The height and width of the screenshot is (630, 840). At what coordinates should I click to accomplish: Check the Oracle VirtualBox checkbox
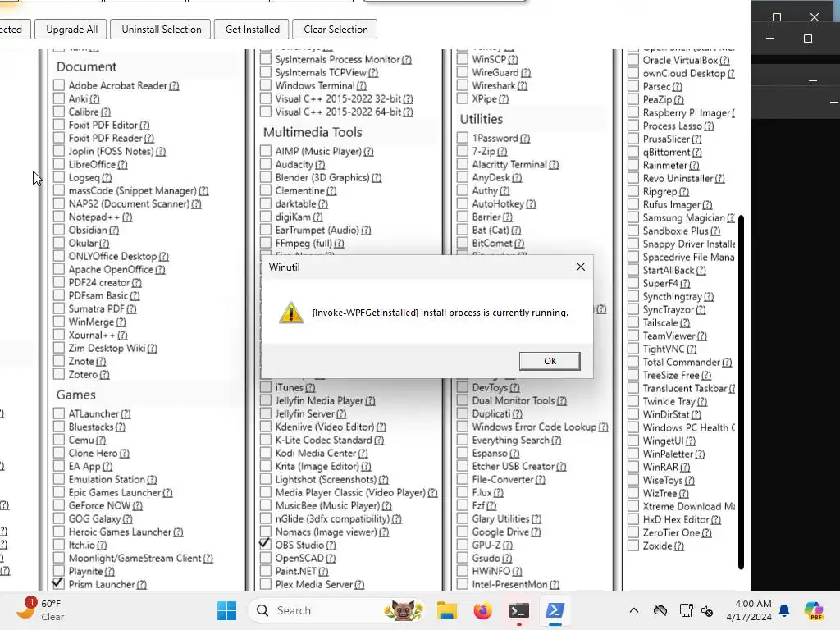(633, 60)
